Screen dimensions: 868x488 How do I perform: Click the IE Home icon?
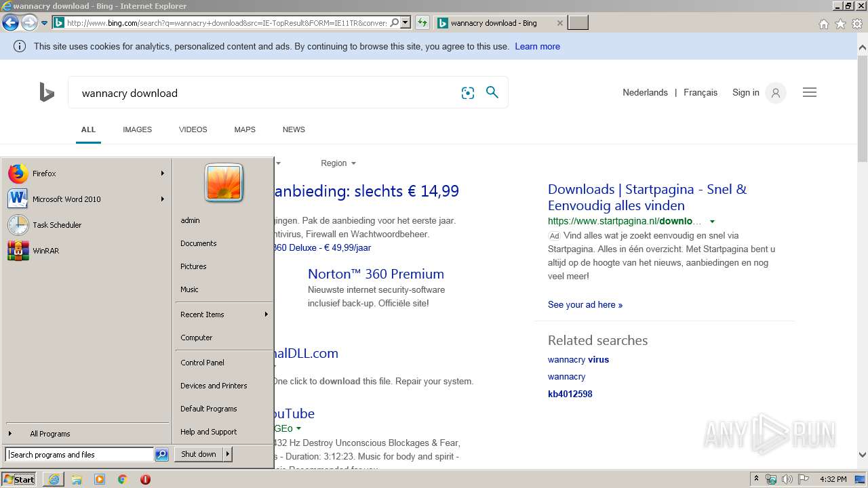point(823,24)
